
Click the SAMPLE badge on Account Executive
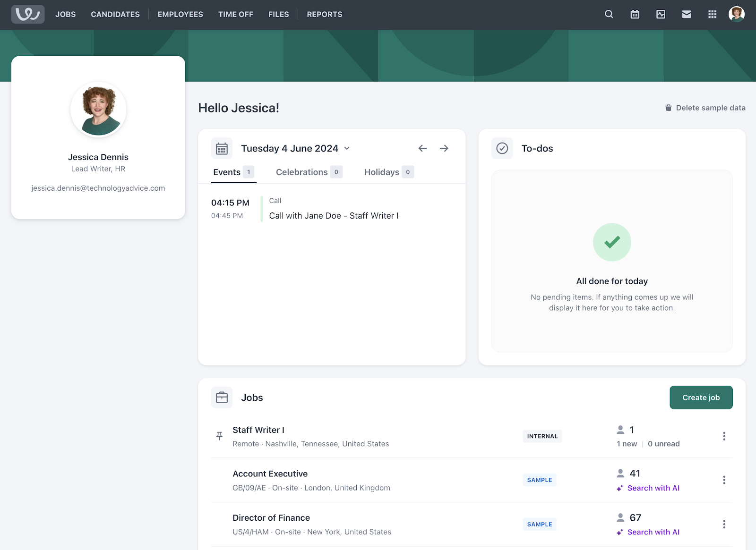click(x=540, y=480)
